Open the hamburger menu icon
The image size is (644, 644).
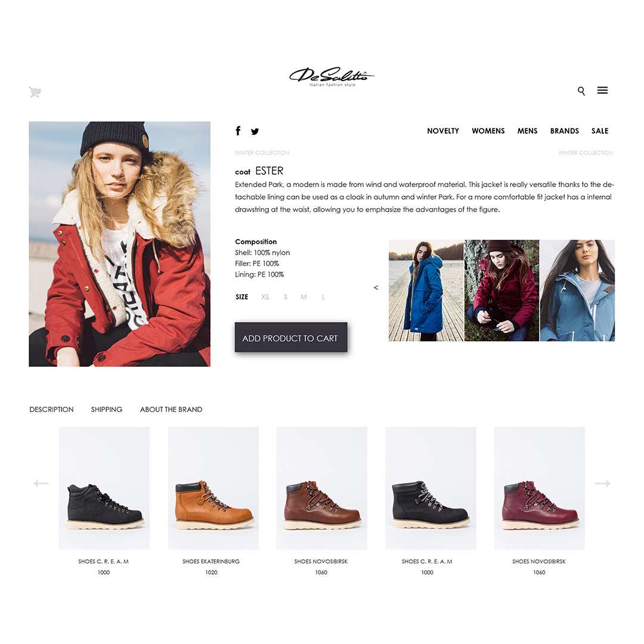[x=602, y=91]
